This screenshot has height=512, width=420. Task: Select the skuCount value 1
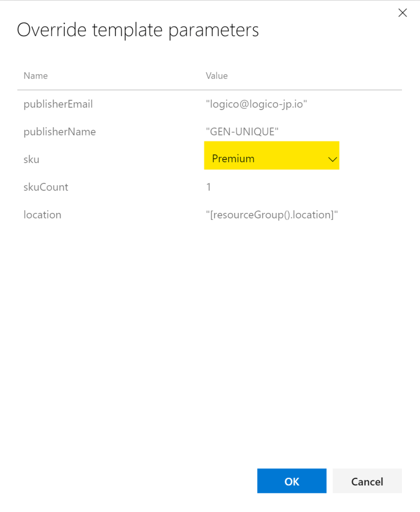click(208, 187)
